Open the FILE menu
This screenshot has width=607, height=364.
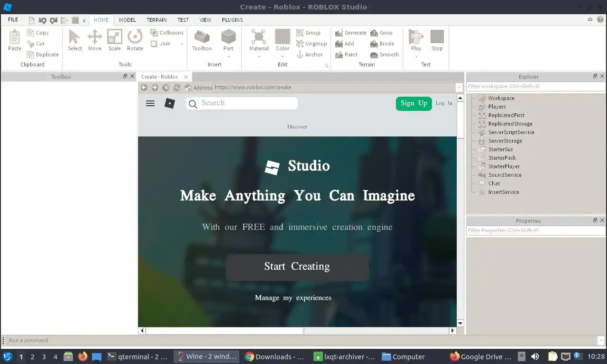(x=13, y=20)
